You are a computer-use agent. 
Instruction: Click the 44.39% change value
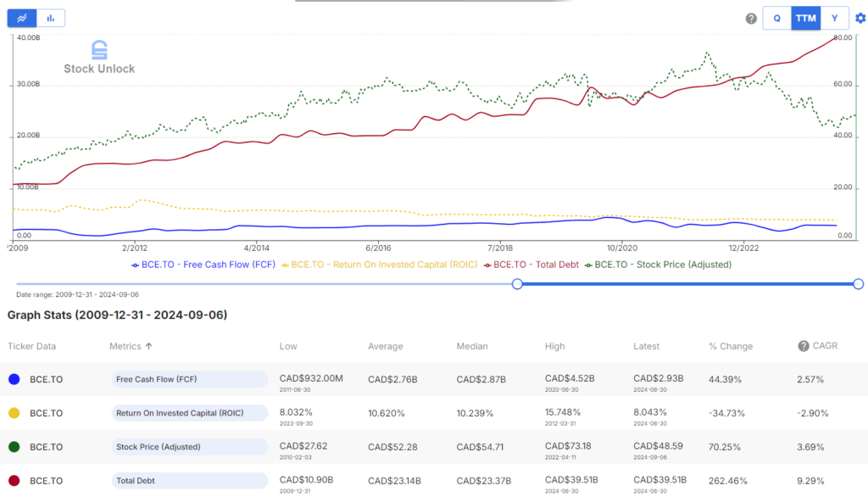(725, 380)
